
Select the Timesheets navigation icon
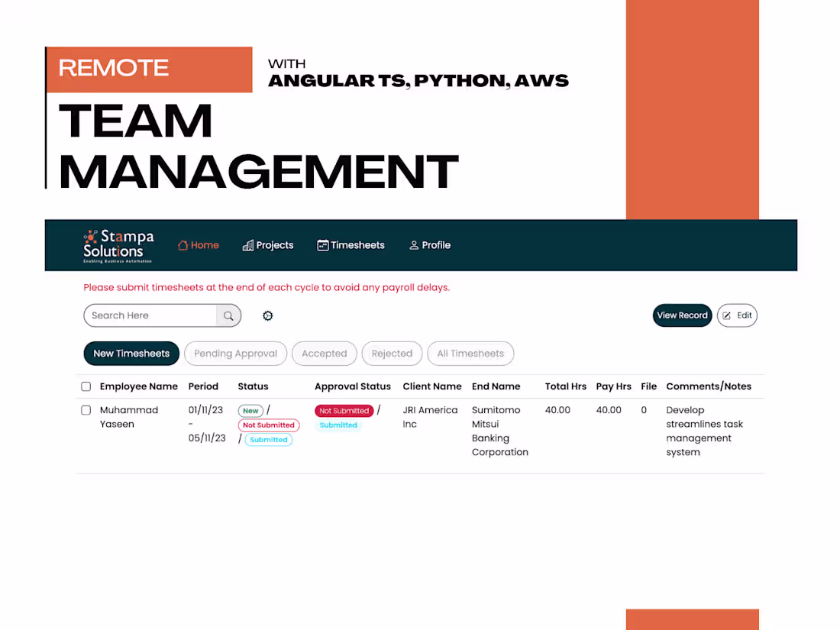pyautogui.click(x=323, y=245)
